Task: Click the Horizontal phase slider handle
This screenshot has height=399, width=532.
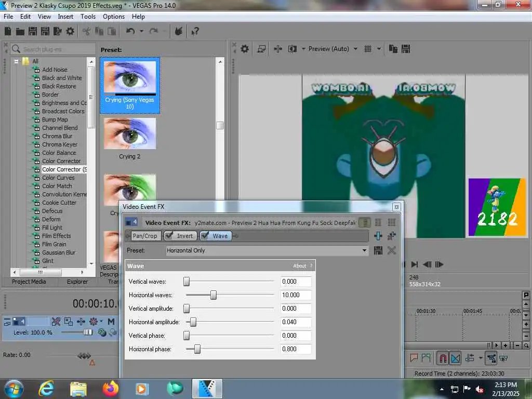Action: pyautogui.click(x=197, y=349)
